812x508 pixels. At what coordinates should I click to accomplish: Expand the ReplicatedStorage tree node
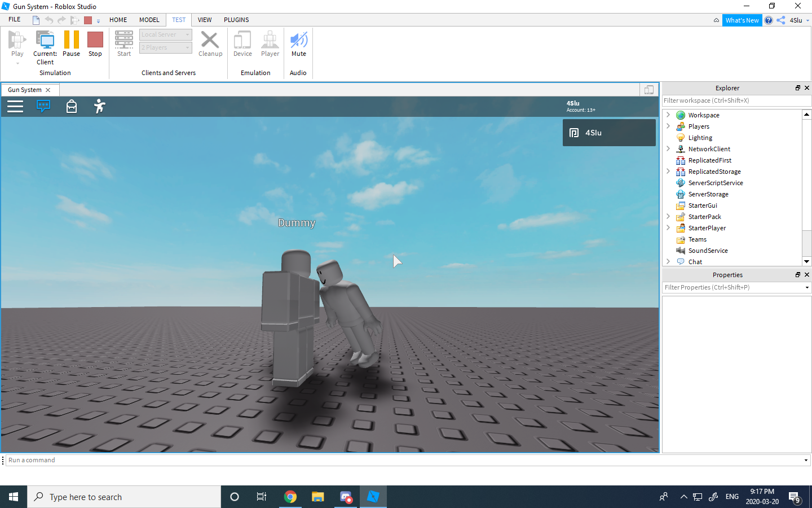point(668,171)
